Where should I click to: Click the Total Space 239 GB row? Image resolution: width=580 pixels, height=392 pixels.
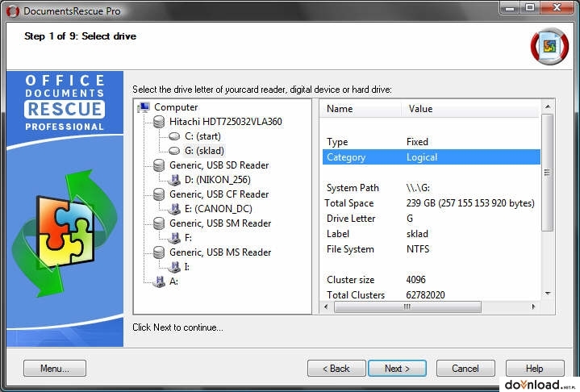click(x=432, y=203)
